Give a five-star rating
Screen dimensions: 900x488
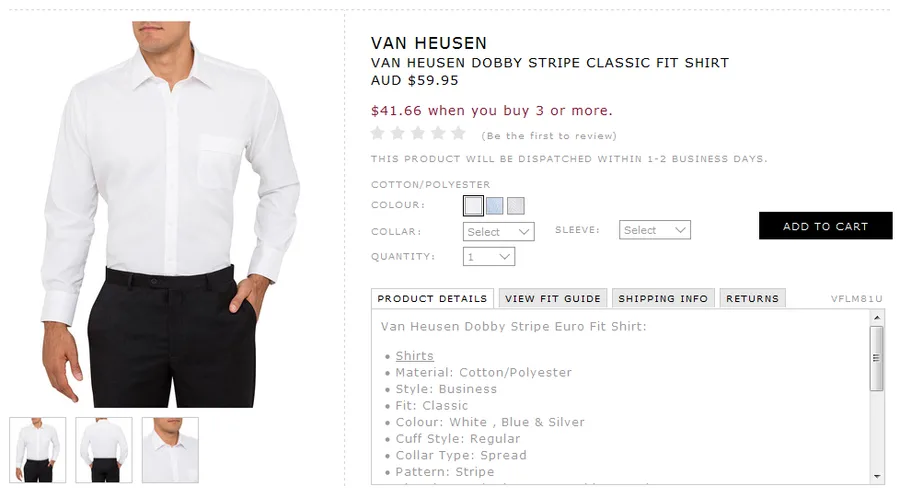(458, 133)
